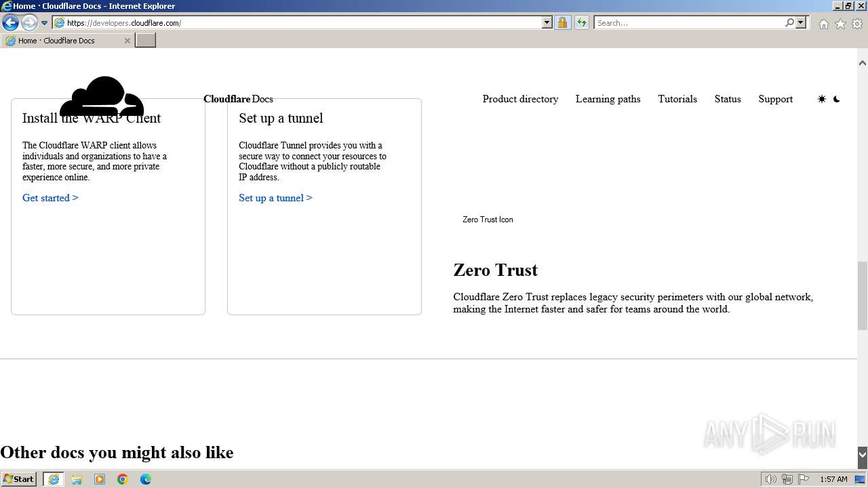Open Product directory menu
Image resolution: width=868 pixels, height=488 pixels.
tap(520, 99)
